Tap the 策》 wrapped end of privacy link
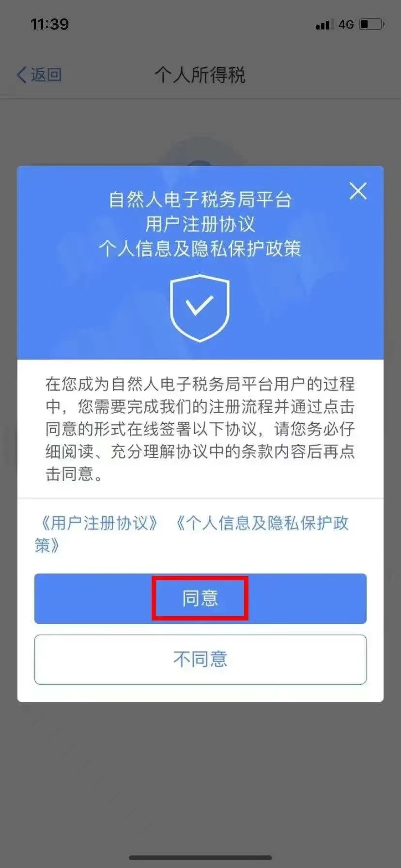This screenshot has width=401, height=868. [x=47, y=545]
